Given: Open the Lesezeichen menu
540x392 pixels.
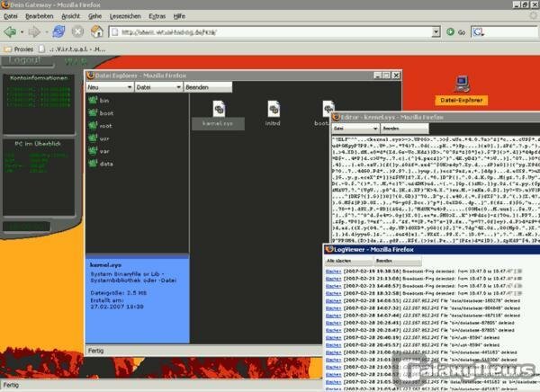Looking at the screenshot, I should [x=125, y=16].
